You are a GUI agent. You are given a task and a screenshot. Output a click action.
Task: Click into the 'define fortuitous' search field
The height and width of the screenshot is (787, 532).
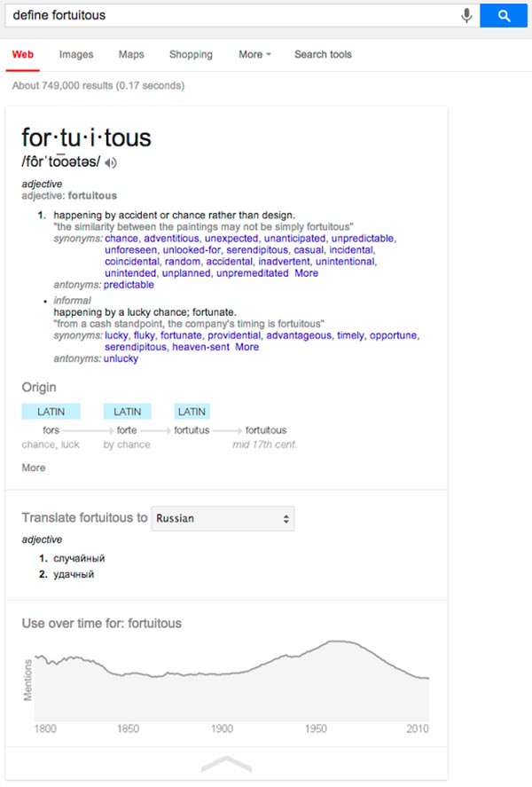pyautogui.click(x=231, y=15)
